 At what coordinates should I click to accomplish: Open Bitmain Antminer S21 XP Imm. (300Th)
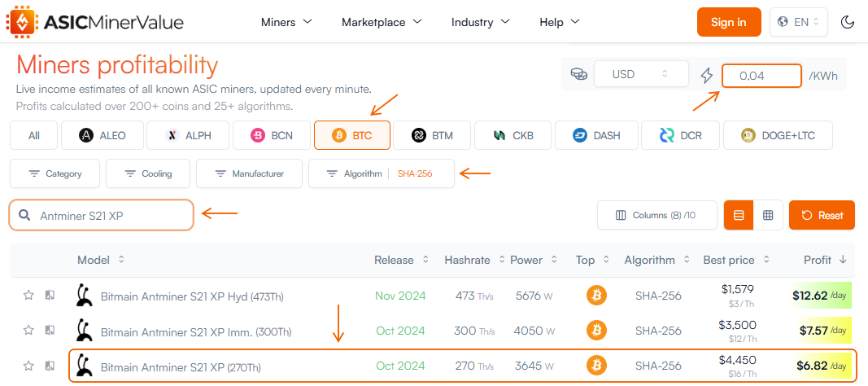[196, 332]
